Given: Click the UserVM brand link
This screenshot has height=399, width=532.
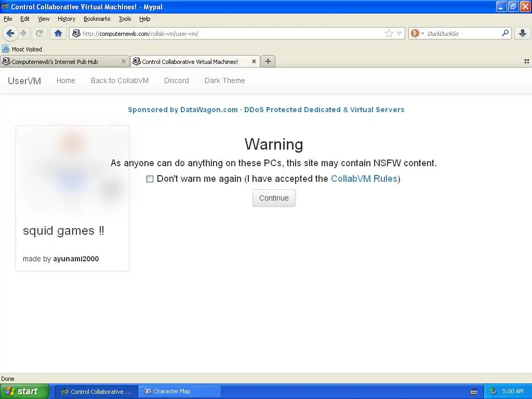Looking at the screenshot, I should point(24,81).
